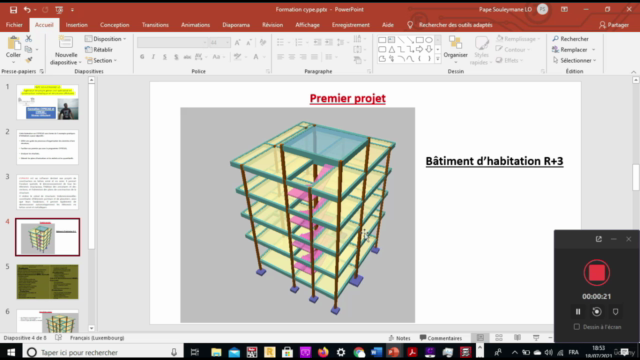
Task: Toggle italic formatting (I)
Action: click(x=153, y=57)
